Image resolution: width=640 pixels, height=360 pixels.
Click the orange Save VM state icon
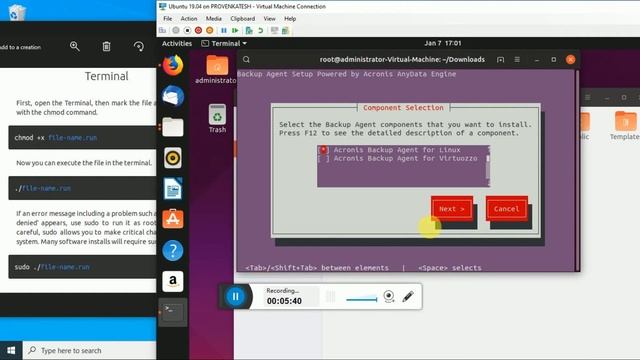(x=209, y=31)
